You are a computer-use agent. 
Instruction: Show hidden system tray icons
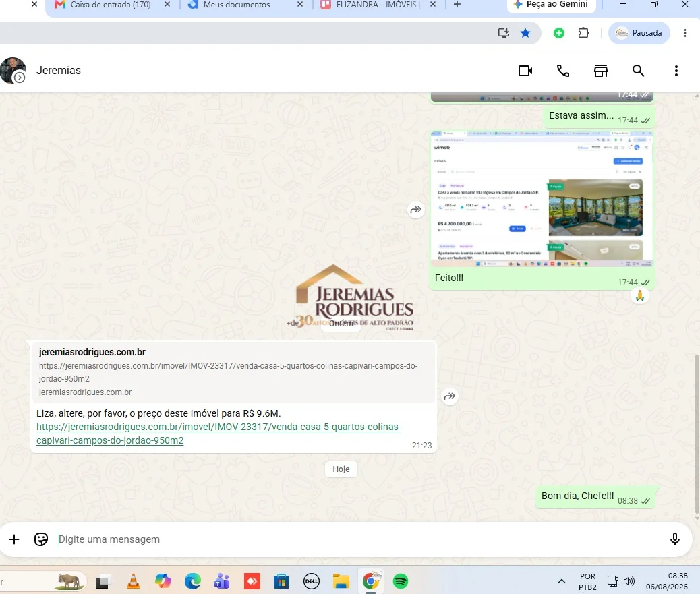pyautogui.click(x=562, y=581)
